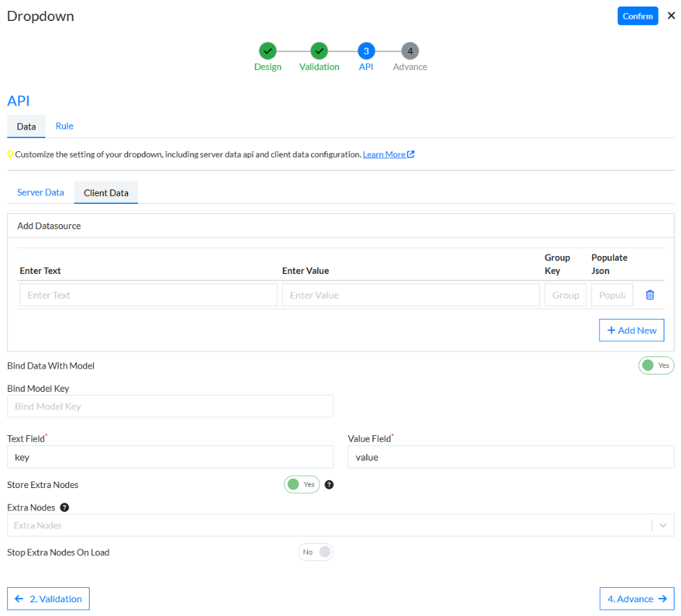Go to the Validation step circle

[x=319, y=51]
